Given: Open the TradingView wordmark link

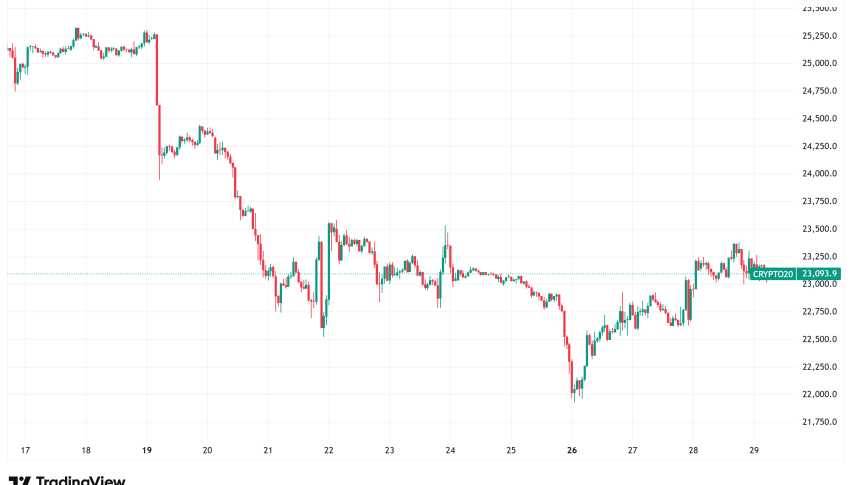Looking at the screenshot, I should (x=80, y=481).
